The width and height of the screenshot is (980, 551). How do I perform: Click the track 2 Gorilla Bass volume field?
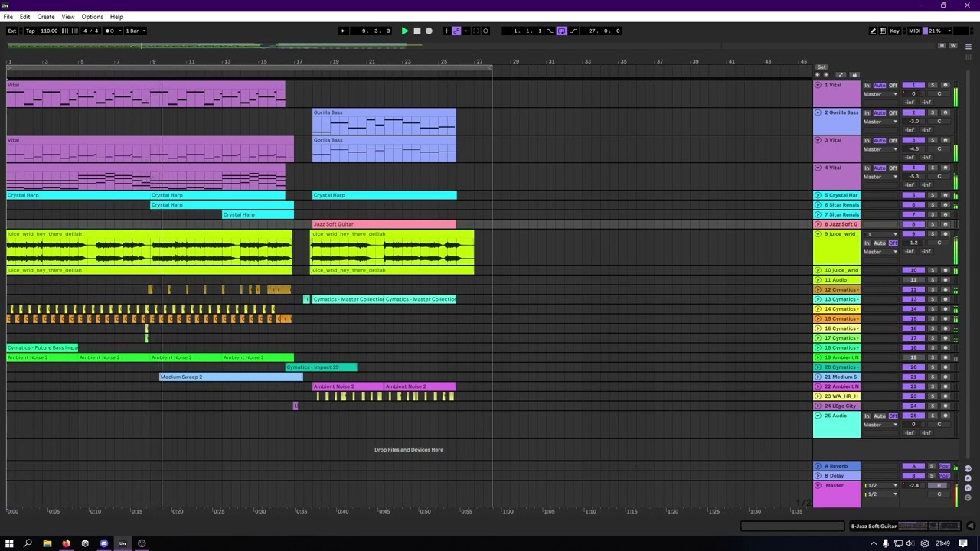tap(913, 122)
